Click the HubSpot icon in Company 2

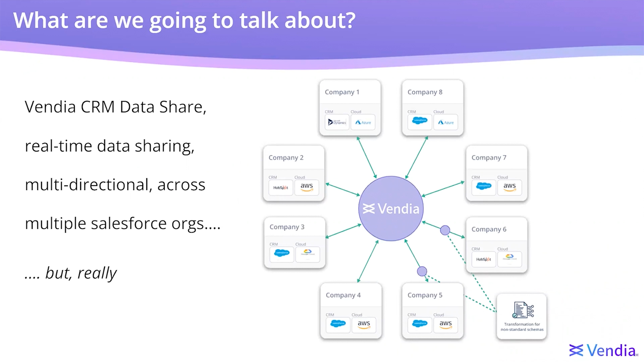coord(281,188)
